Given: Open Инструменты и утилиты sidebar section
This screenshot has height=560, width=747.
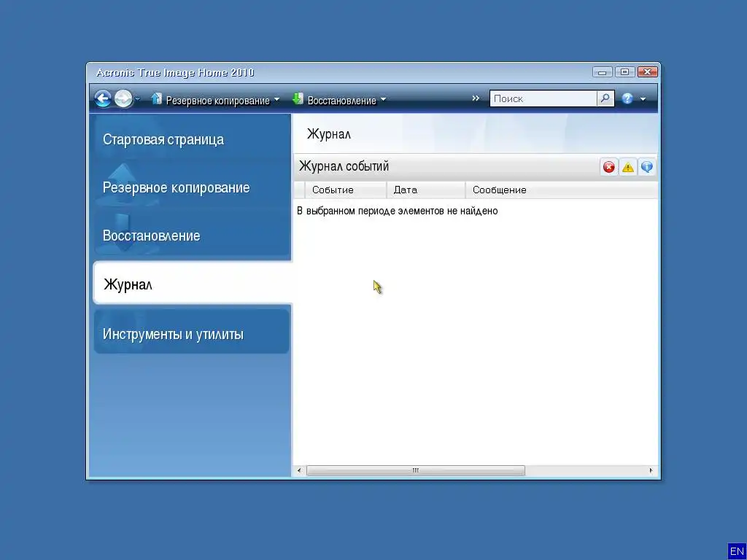Looking at the screenshot, I should [x=192, y=333].
